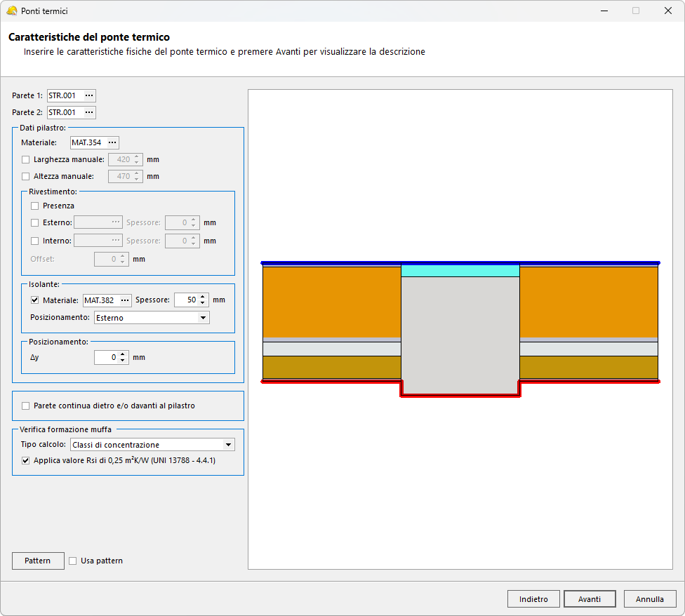Image resolution: width=685 pixels, height=616 pixels.
Task: Check the Rivestimento Presenza checkbox
Action: click(35, 206)
